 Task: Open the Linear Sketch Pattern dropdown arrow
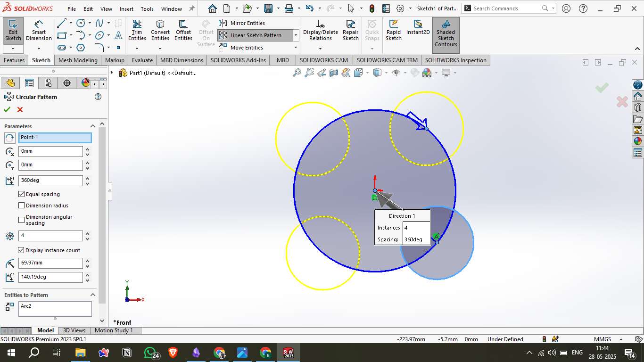[296, 35]
